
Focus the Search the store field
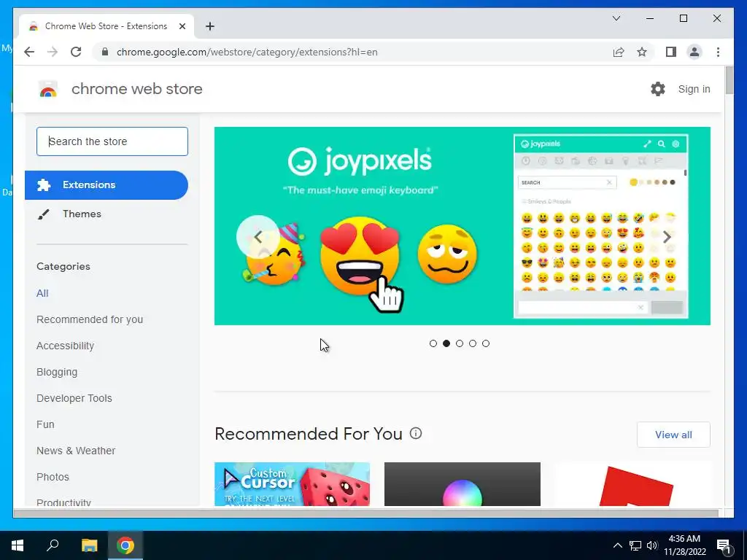coord(112,141)
